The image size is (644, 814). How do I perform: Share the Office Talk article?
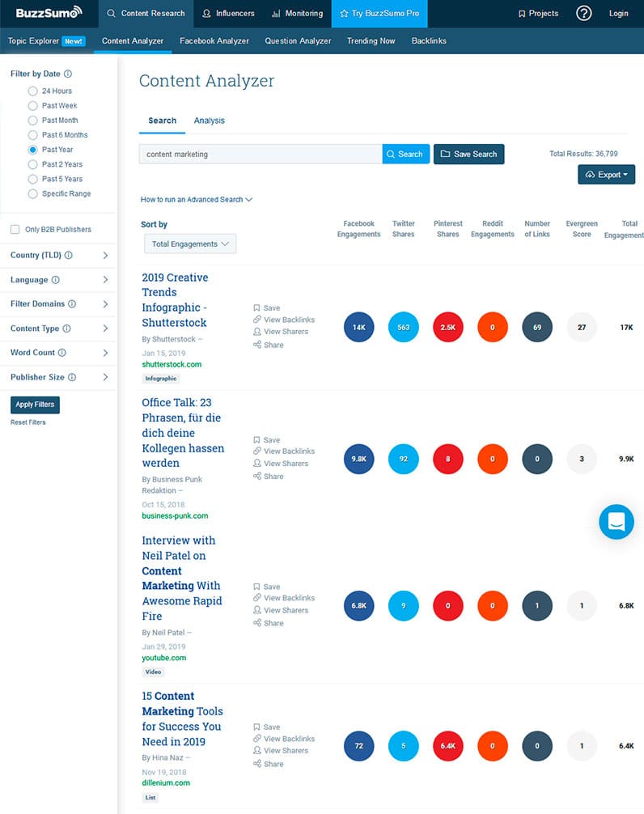(269, 476)
